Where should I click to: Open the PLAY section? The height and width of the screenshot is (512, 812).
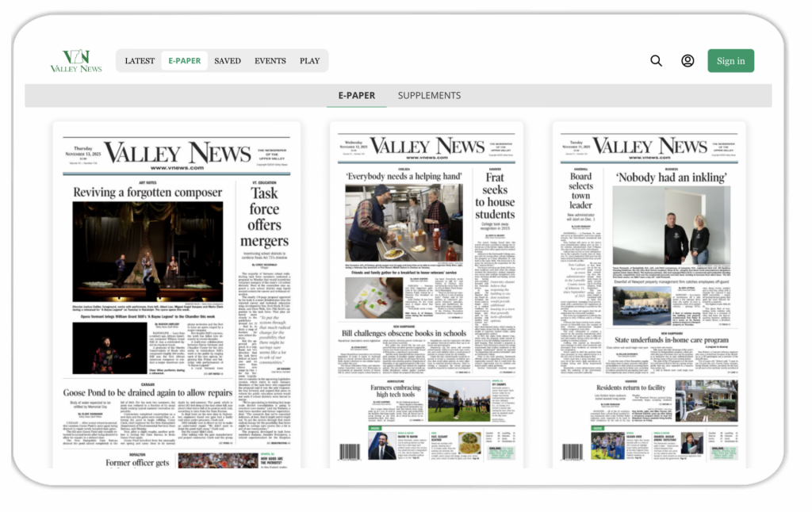(x=310, y=61)
